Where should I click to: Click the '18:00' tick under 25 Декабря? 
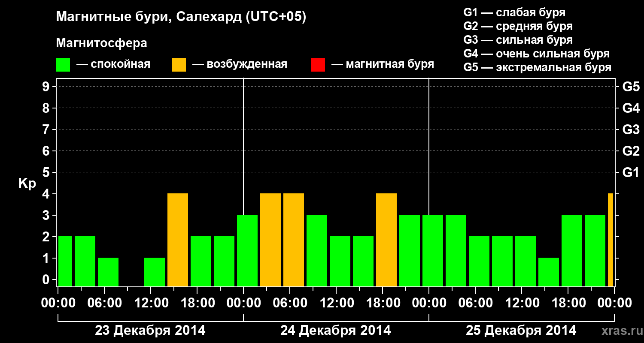(x=568, y=303)
